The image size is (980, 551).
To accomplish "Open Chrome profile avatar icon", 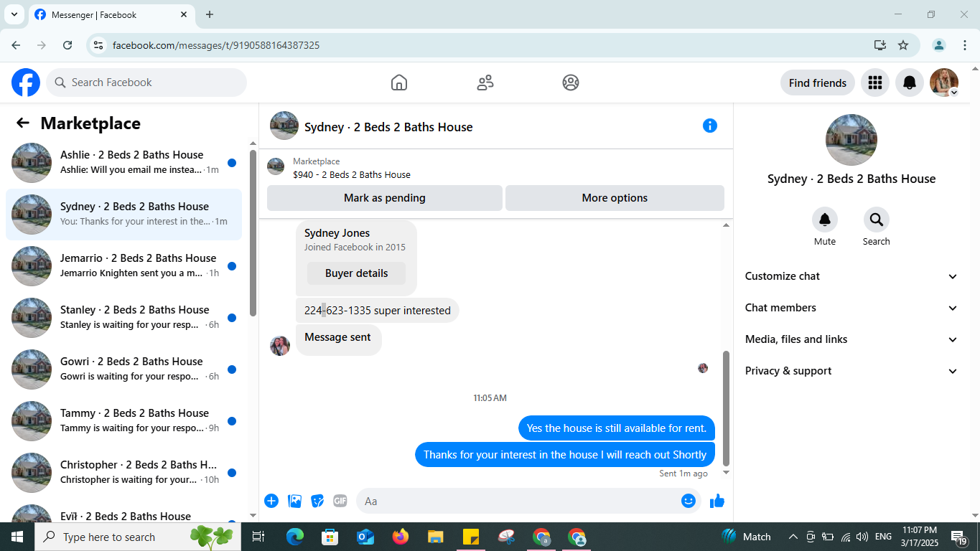I will click(x=939, y=45).
